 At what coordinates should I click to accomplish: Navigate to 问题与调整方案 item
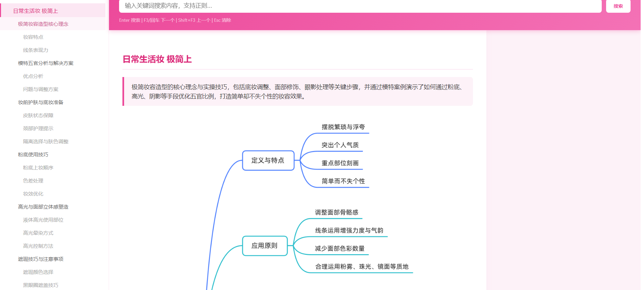coord(41,89)
